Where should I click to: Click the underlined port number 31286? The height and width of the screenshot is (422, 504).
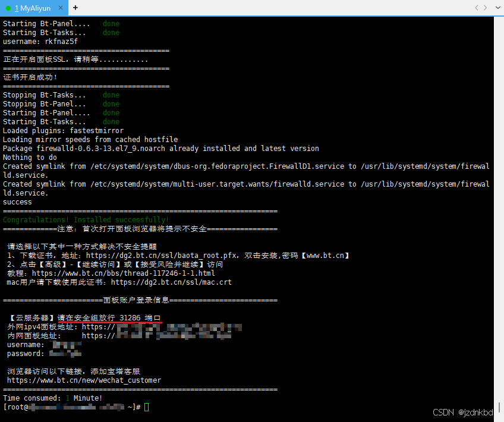130,318
